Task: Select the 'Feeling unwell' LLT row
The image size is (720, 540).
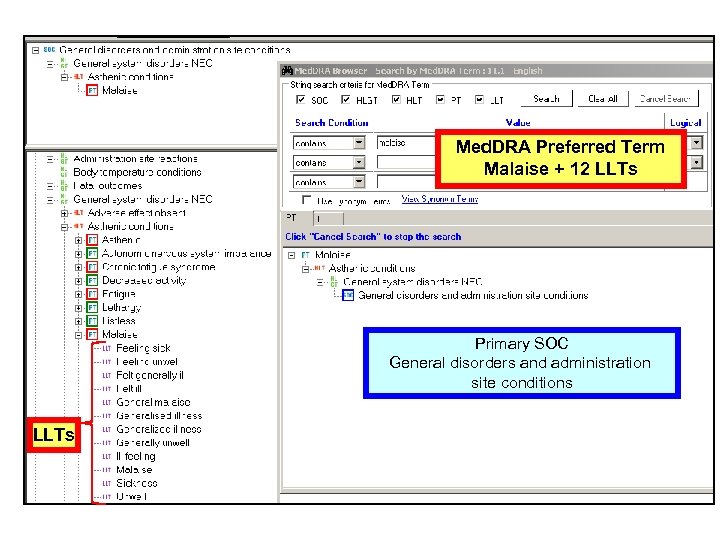Action: 146,362
